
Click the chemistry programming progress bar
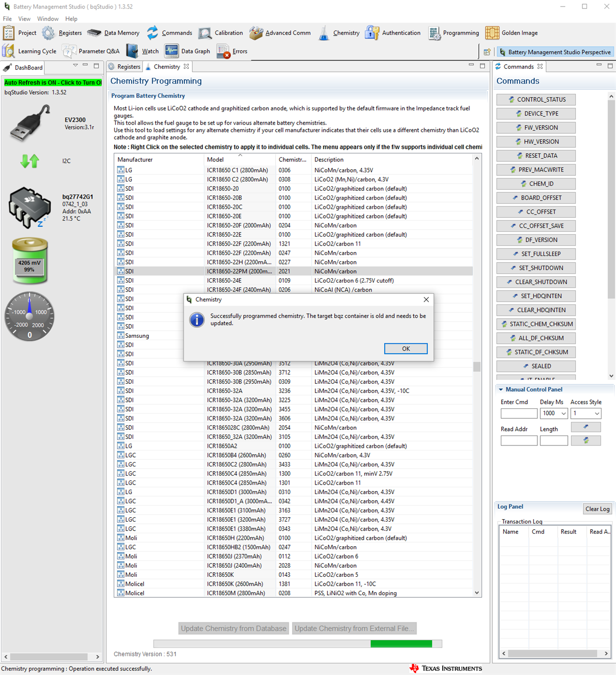pos(298,644)
